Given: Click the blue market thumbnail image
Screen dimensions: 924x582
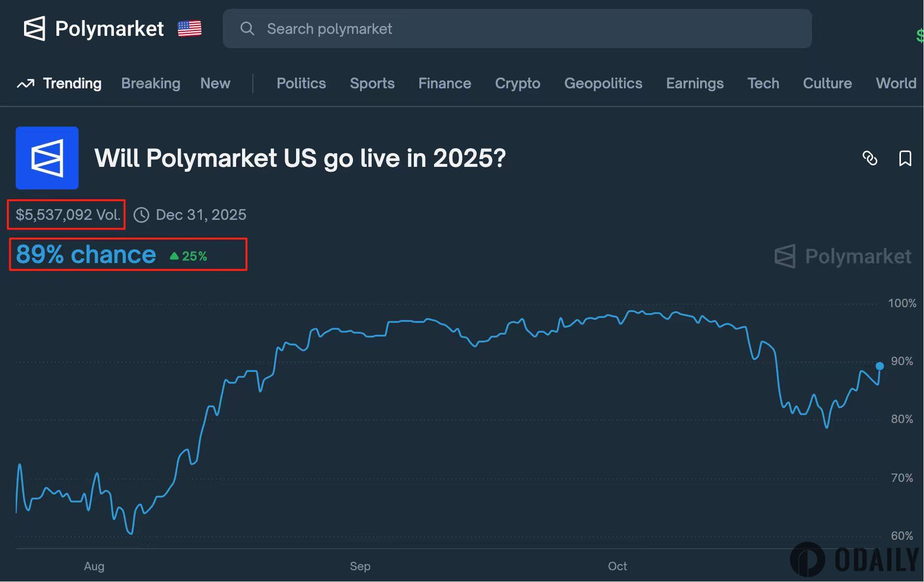Looking at the screenshot, I should point(47,158).
